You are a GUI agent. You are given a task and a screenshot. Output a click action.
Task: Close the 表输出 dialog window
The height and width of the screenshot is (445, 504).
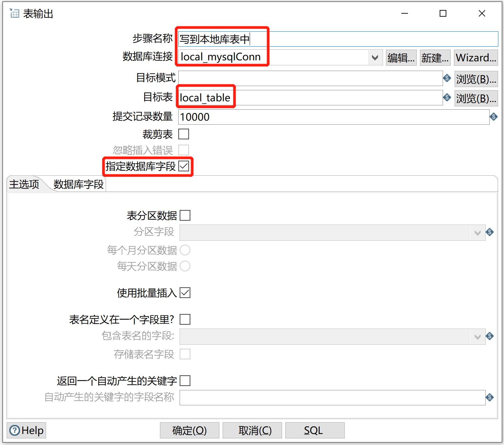coord(482,13)
